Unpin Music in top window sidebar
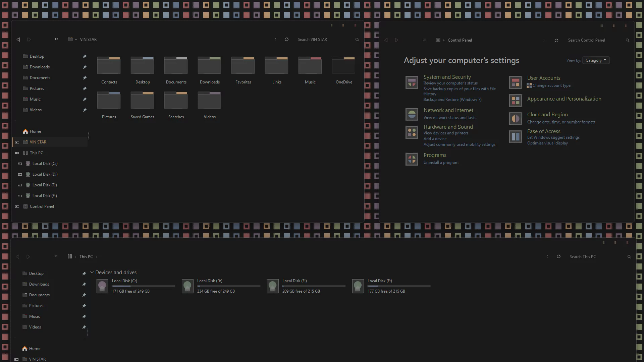The width and height of the screenshot is (644, 362). [x=85, y=99]
